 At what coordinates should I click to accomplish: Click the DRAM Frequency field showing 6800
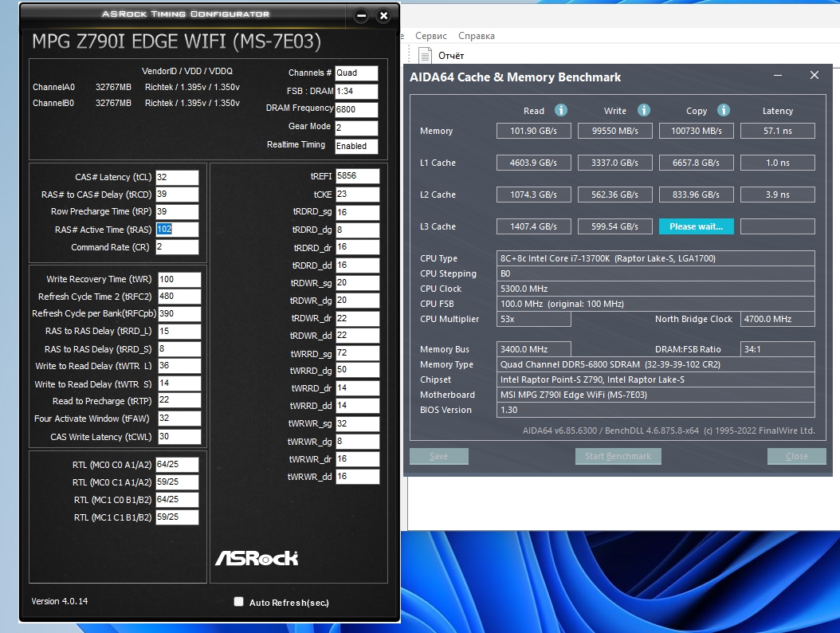(356, 109)
